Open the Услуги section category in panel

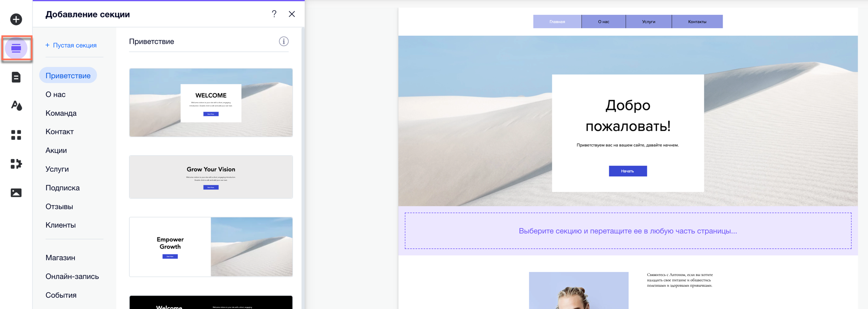[x=57, y=169]
